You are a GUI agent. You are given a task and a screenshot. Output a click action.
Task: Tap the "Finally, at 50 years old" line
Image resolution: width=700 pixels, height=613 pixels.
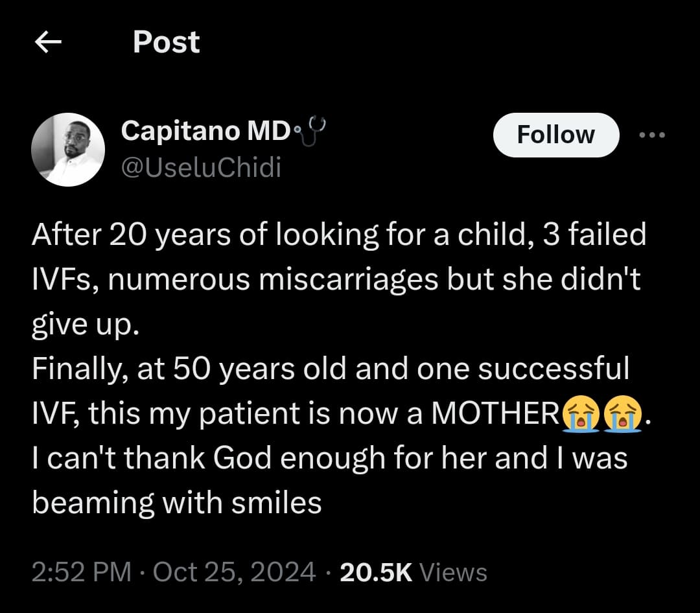click(331, 369)
